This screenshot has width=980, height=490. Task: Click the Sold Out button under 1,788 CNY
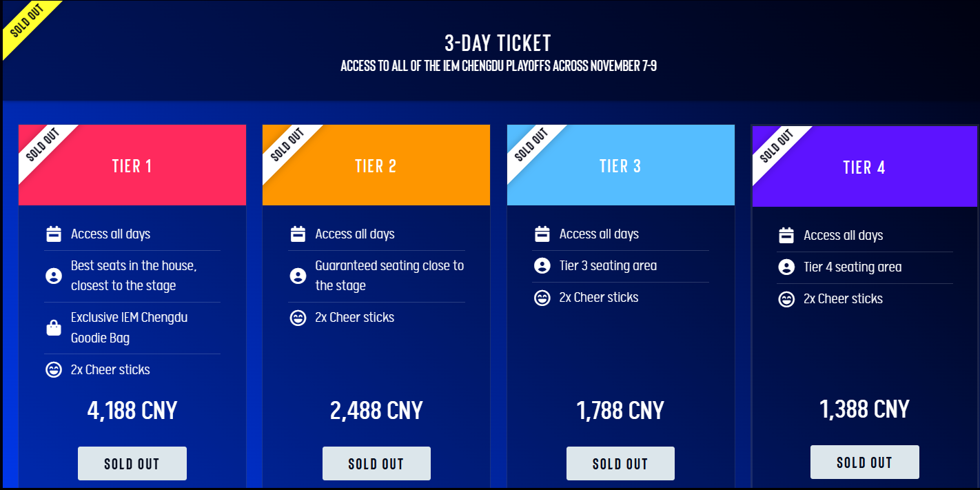[620, 463]
